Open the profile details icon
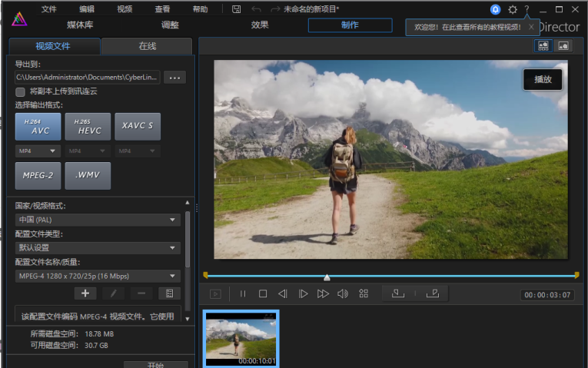The image size is (588, 368). coord(170,293)
